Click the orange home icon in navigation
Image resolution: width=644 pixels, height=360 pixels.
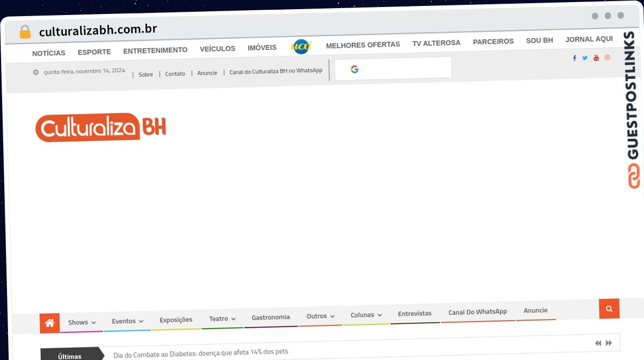[x=49, y=323]
